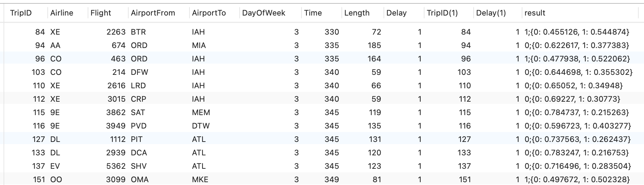Select the LRD origin airport cell
Screen dimensions: 644x185
click(138, 86)
